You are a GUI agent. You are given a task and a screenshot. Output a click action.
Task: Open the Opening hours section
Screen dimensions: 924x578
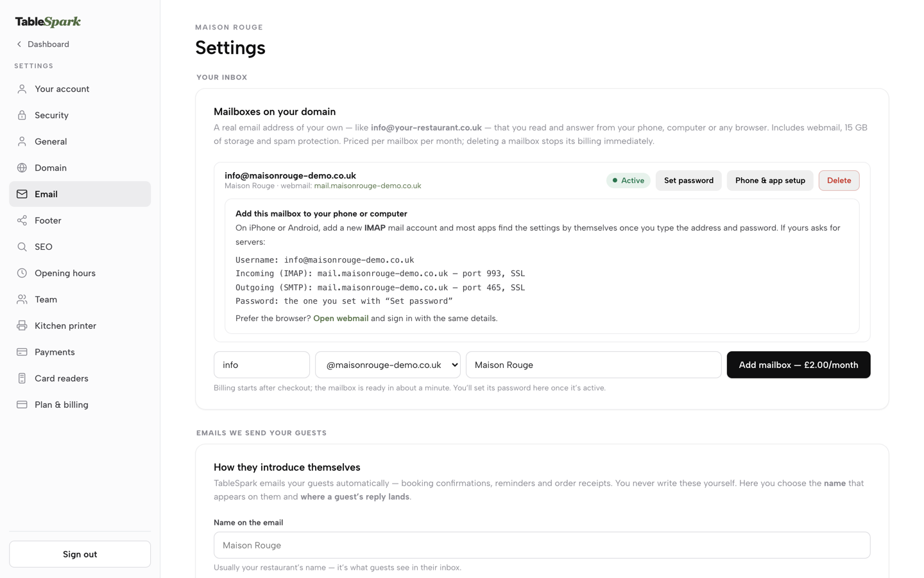point(80,273)
